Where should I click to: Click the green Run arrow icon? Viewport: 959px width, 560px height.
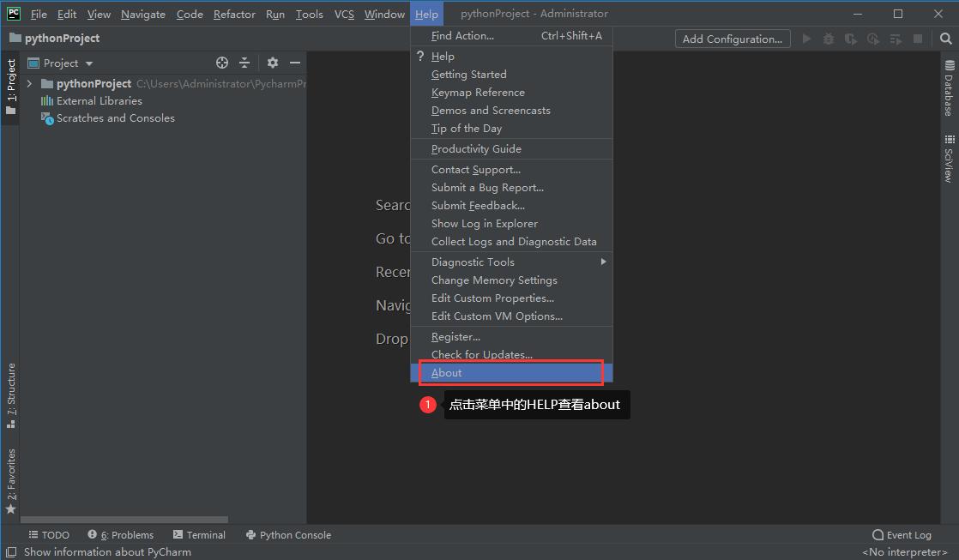click(x=806, y=39)
